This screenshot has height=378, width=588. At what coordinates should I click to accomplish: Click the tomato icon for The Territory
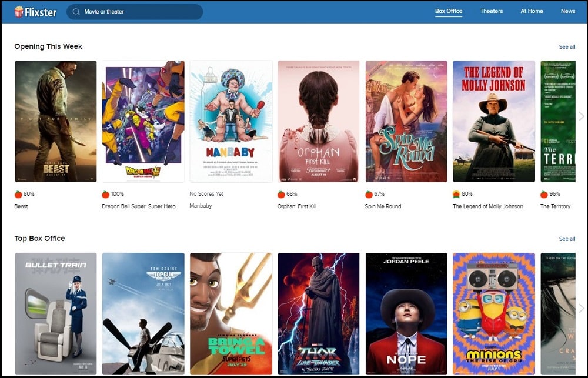pyautogui.click(x=544, y=194)
